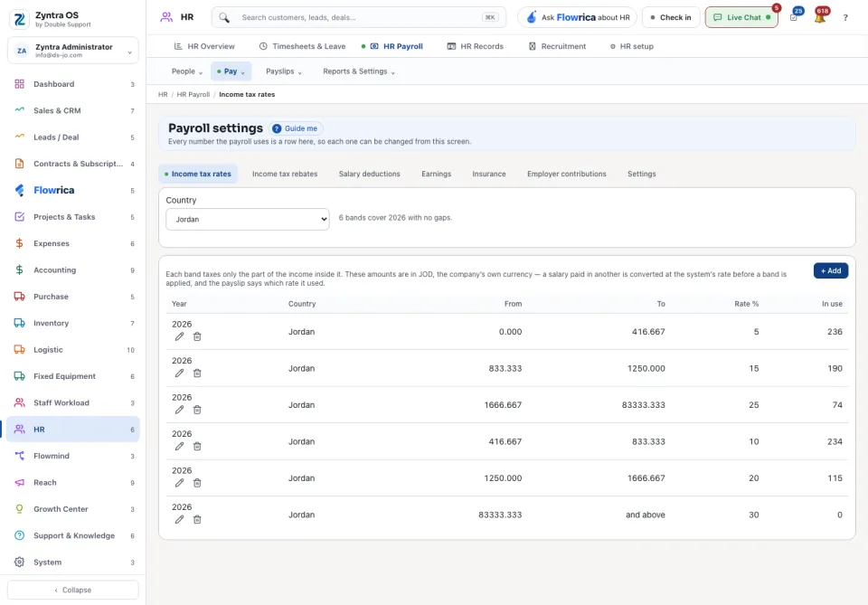Click the search magnifier icon
The height and width of the screenshot is (605, 868).
[x=223, y=18]
